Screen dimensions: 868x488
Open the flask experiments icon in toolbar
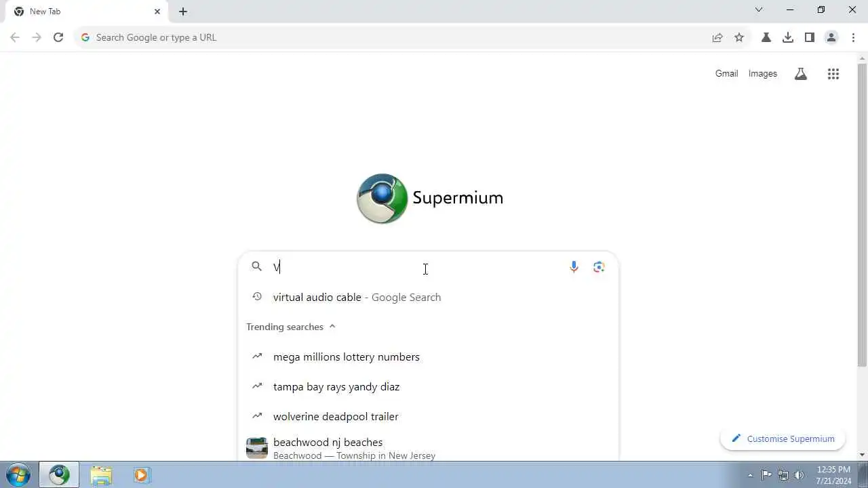point(766,37)
